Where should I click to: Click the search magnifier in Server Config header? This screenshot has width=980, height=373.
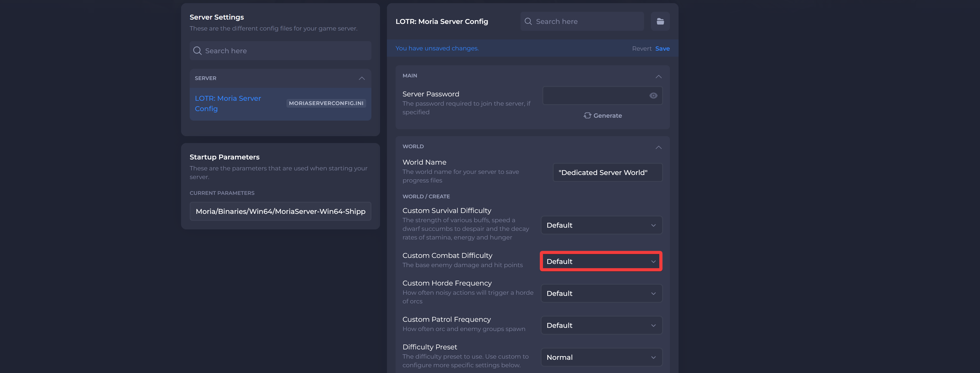528,21
